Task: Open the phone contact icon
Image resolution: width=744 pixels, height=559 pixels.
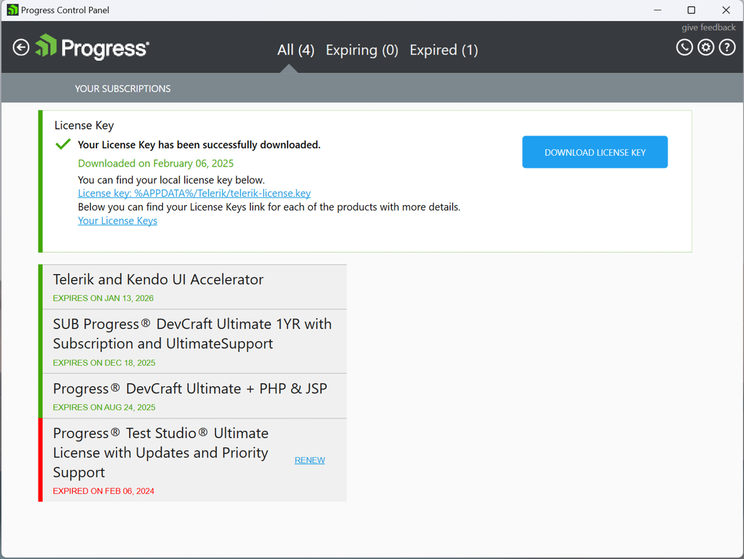Action: tap(684, 47)
